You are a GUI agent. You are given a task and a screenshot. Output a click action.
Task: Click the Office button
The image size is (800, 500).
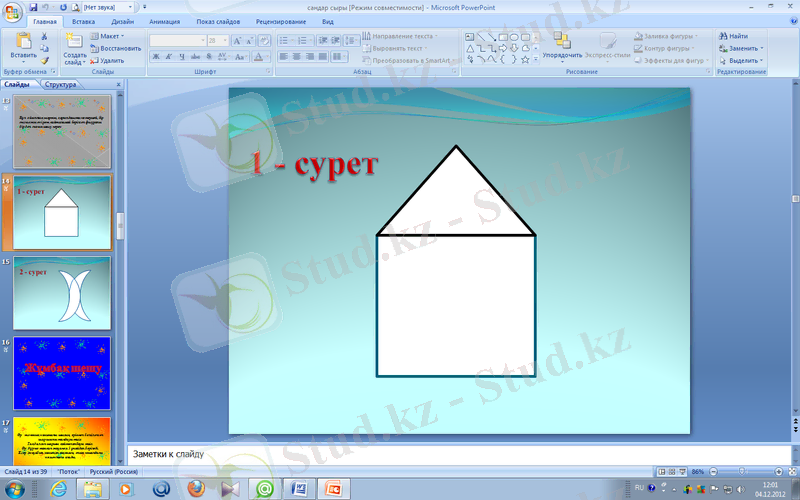tap(13, 11)
